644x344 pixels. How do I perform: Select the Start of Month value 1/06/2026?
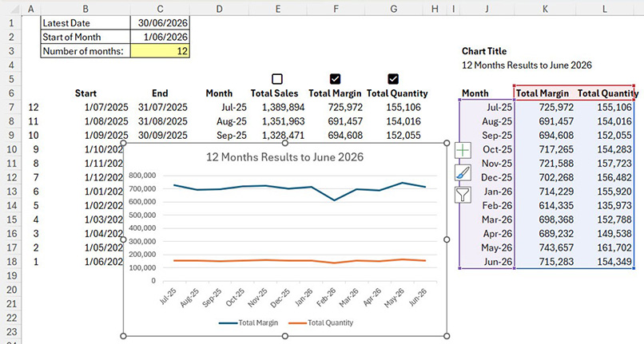[x=160, y=37]
